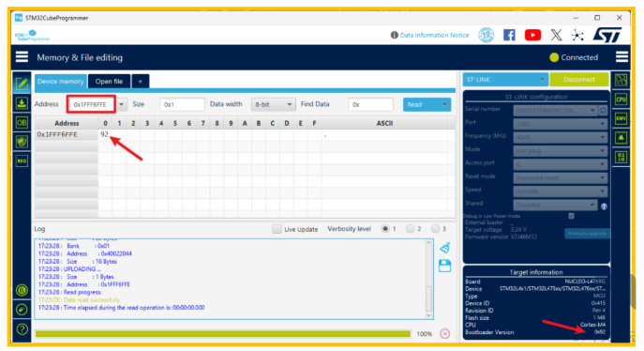Screen dimensions: 644x351
Task: Open the Shared Disabled dropdown
Action: coord(555,205)
